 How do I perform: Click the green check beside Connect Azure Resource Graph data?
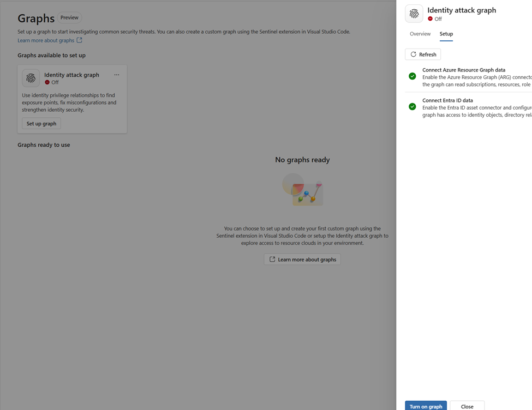[413, 76]
